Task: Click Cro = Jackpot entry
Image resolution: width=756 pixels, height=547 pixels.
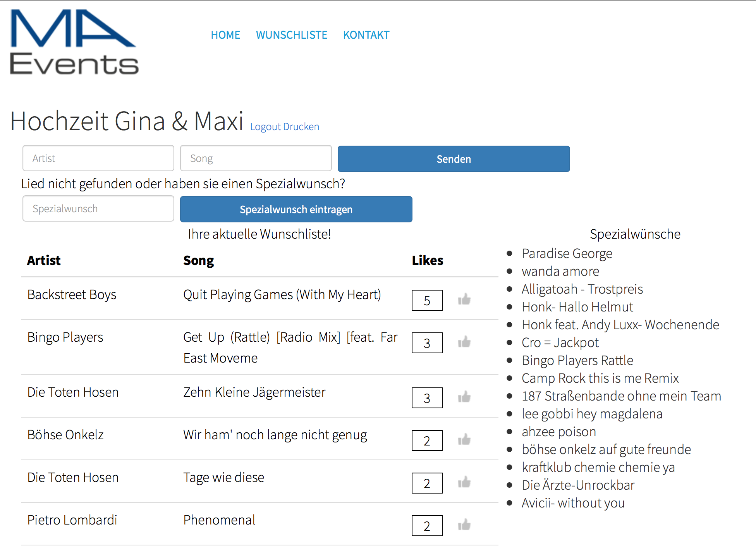Action: [x=560, y=342]
